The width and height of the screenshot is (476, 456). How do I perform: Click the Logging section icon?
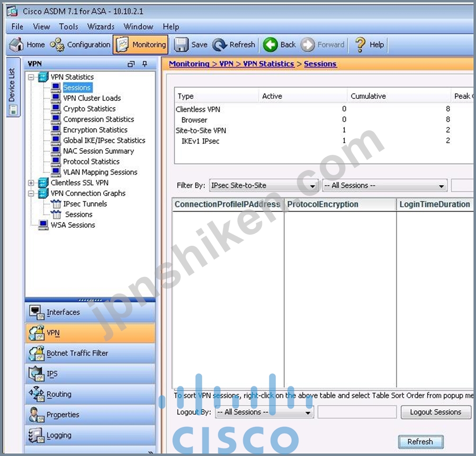(36, 435)
